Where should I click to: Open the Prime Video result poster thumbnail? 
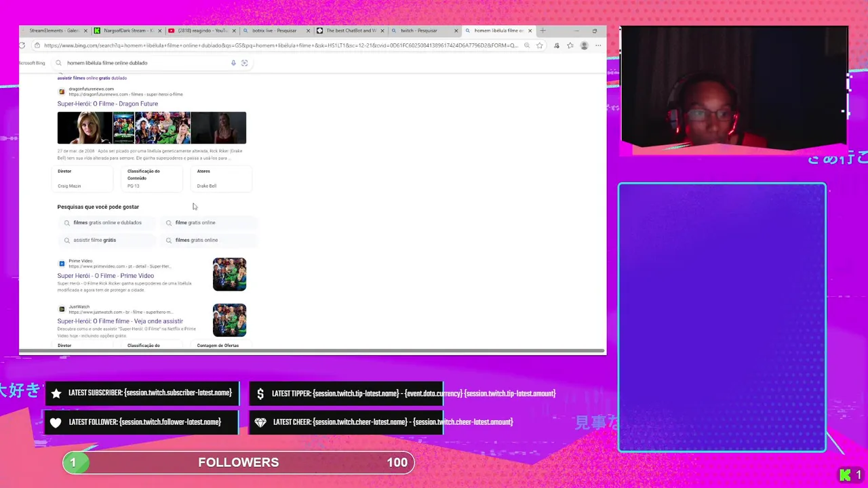(229, 274)
